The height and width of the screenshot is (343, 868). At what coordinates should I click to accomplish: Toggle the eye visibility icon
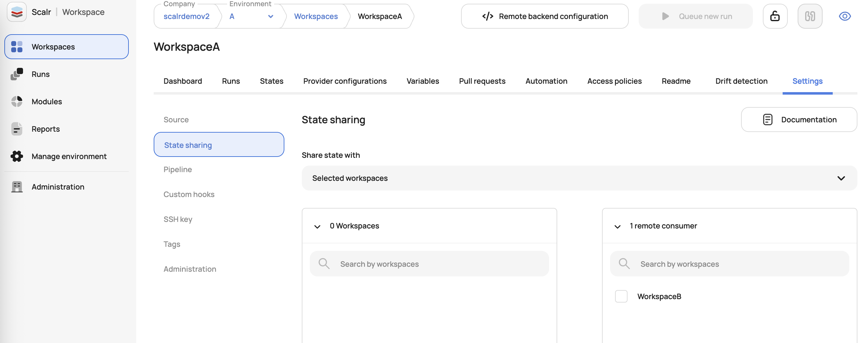point(844,16)
